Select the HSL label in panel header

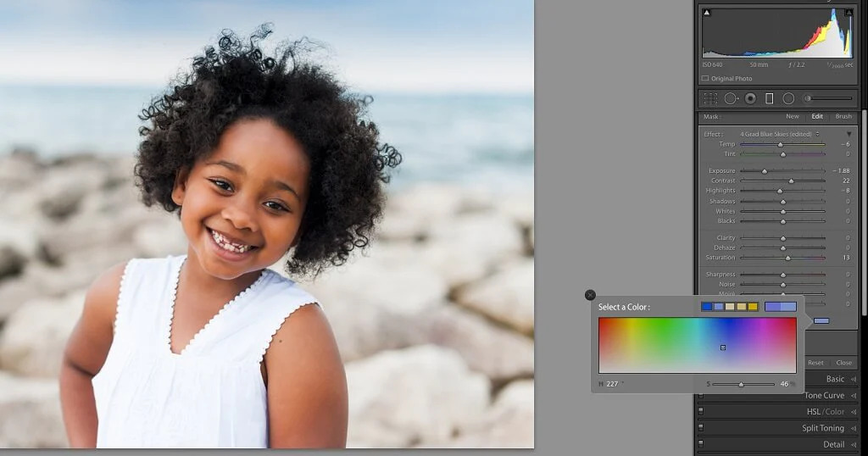pos(814,412)
